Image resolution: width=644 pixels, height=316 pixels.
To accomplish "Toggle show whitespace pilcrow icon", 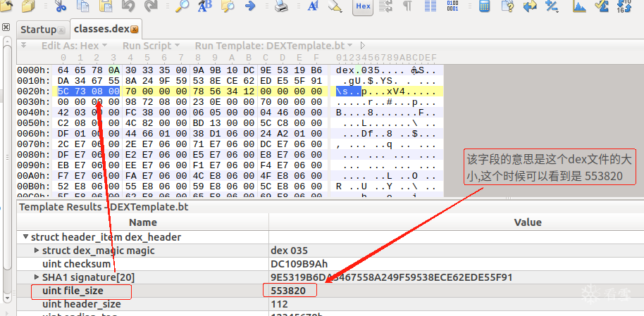I will (x=407, y=6).
